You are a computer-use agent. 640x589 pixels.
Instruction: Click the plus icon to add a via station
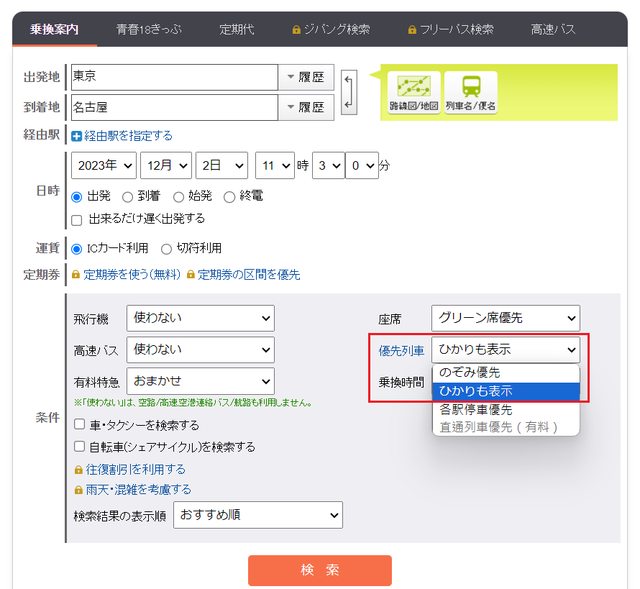[x=76, y=136]
